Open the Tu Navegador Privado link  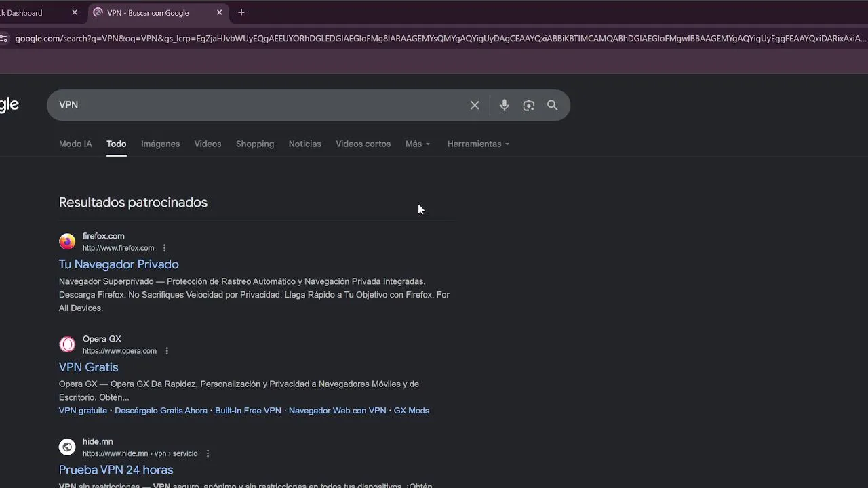point(119,264)
